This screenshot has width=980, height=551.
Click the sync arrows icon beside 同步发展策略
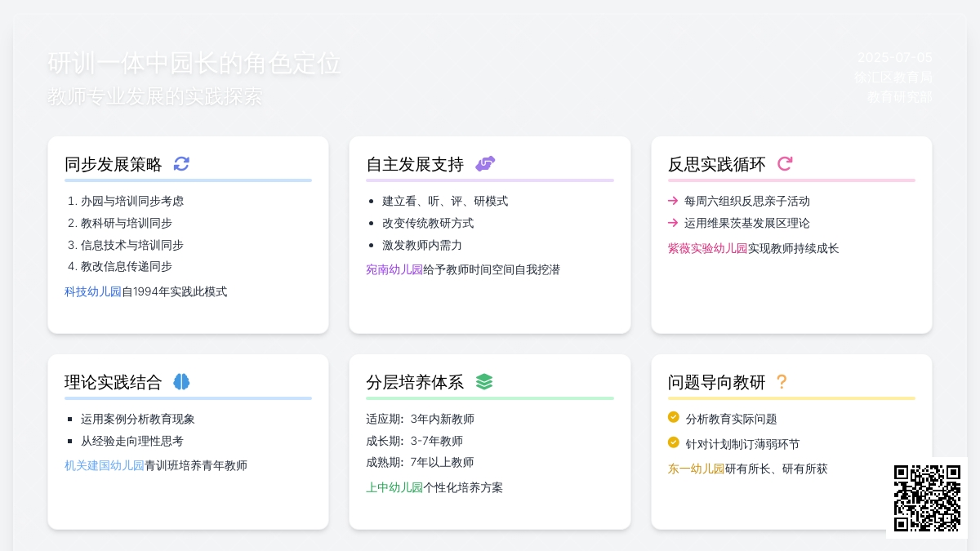(x=181, y=164)
